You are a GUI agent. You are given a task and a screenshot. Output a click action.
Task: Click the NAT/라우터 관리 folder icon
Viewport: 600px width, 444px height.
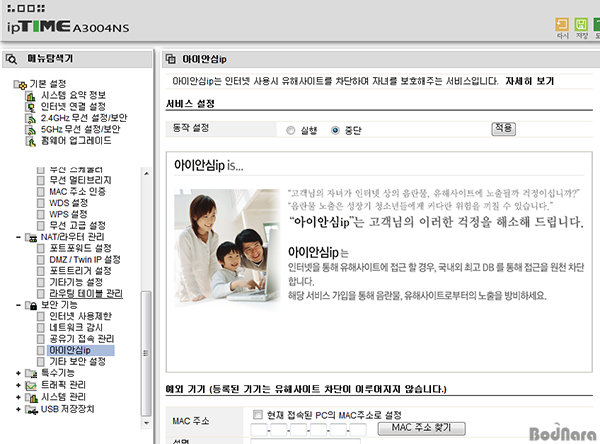31,238
